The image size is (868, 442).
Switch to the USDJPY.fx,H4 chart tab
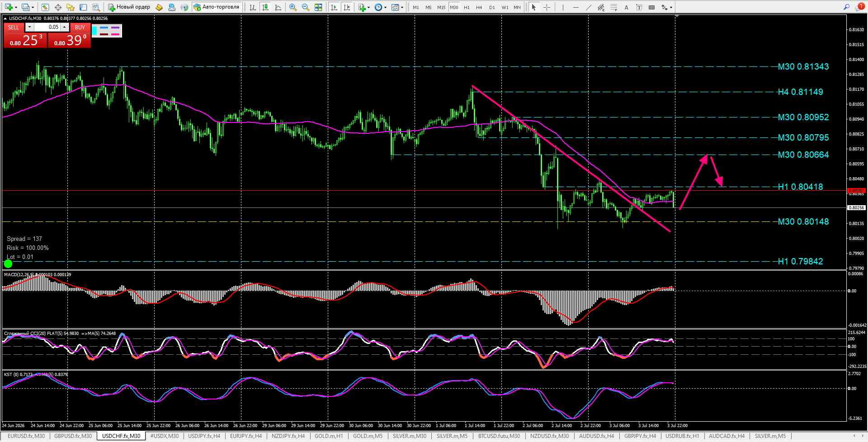204,436
